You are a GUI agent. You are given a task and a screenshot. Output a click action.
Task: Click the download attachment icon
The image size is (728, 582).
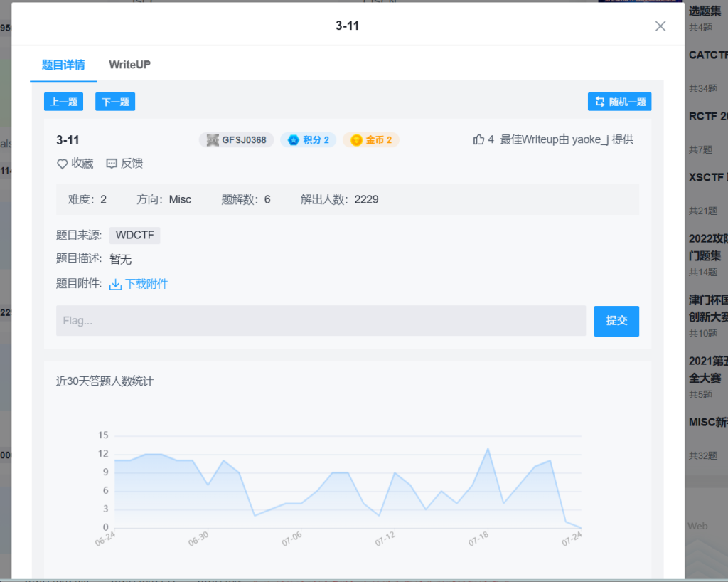[116, 285]
